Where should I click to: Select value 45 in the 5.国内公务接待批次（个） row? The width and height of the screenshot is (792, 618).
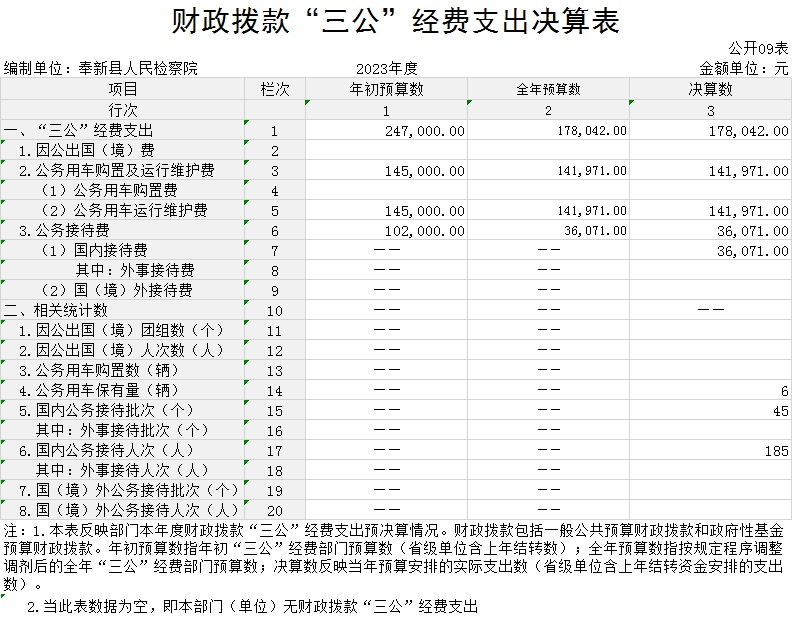781,411
